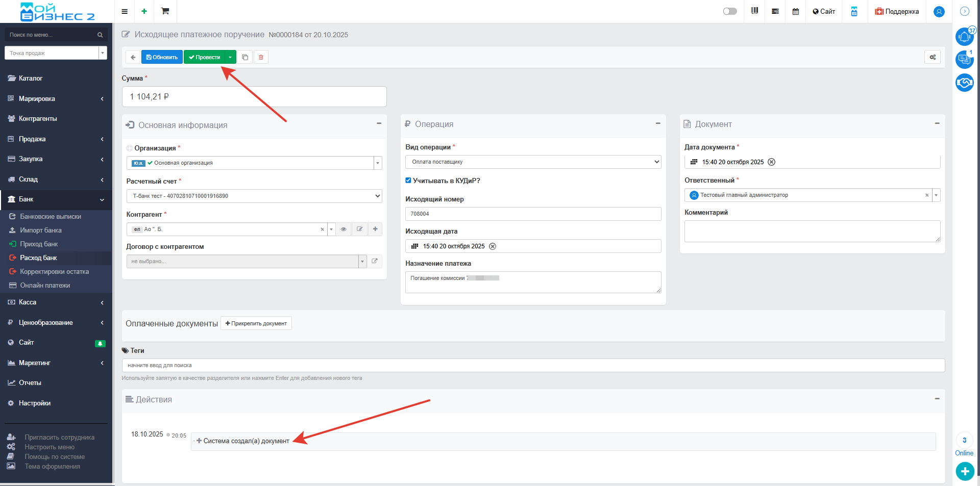The height and width of the screenshot is (486, 980).
Task: Toggle the switch in the top header
Action: click(x=730, y=11)
